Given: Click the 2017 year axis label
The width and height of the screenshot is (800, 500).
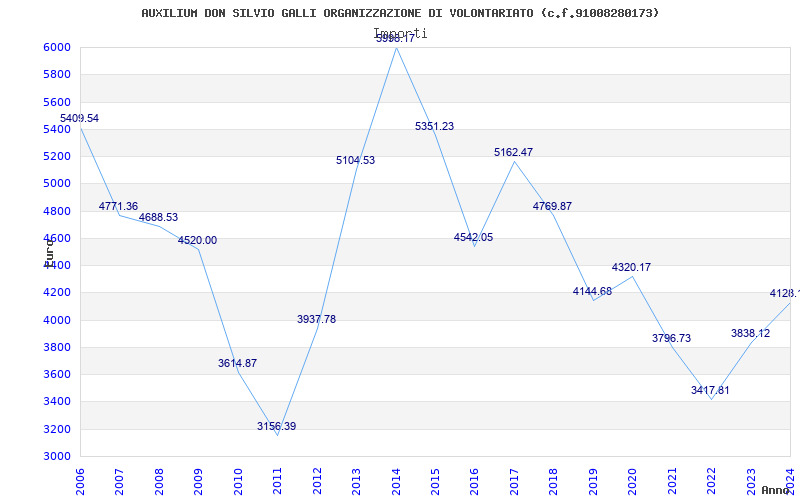Looking at the screenshot, I should coord(514,482).
